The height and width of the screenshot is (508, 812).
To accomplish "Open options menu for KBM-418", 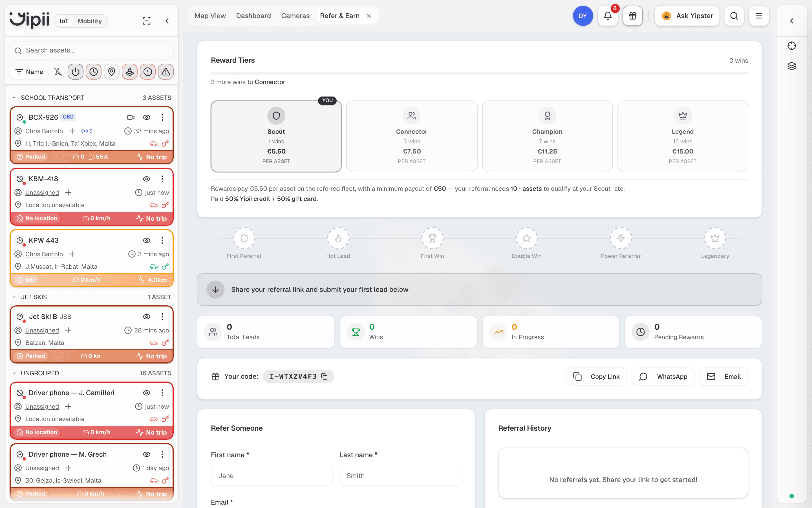I will tap(162, 179).
